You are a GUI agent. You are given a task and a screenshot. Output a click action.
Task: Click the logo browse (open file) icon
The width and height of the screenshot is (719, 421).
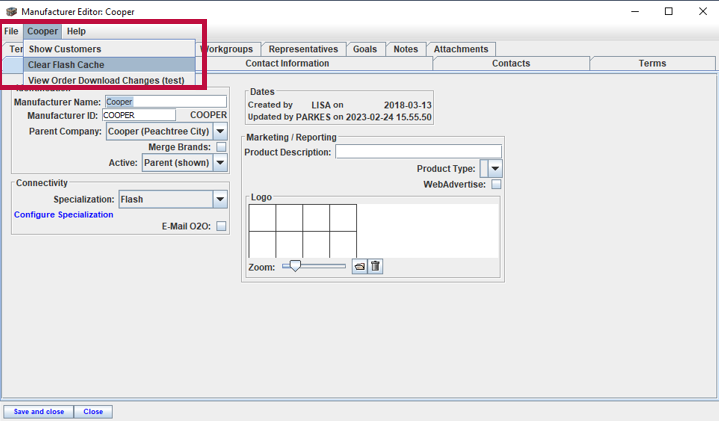[360, 266]
